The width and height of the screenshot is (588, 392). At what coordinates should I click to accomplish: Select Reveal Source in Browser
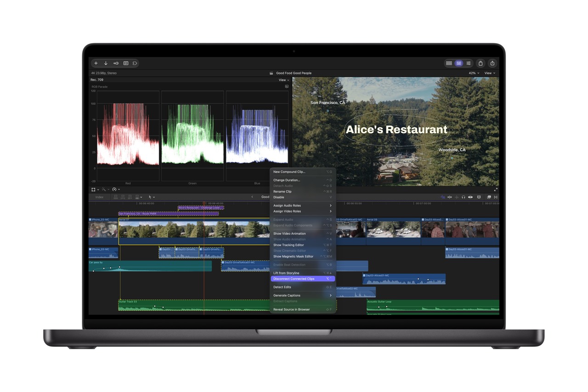pyautogui.click(x=303, y=310)
